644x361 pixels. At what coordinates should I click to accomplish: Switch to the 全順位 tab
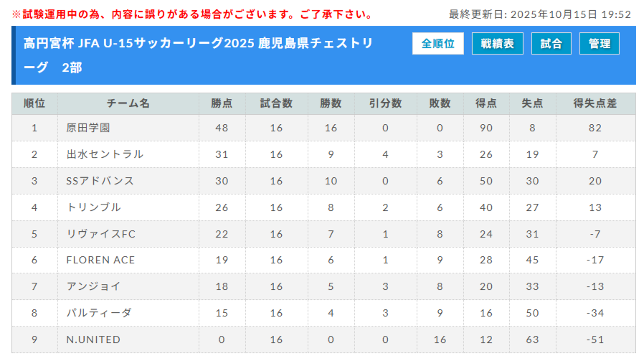(437, 44)
